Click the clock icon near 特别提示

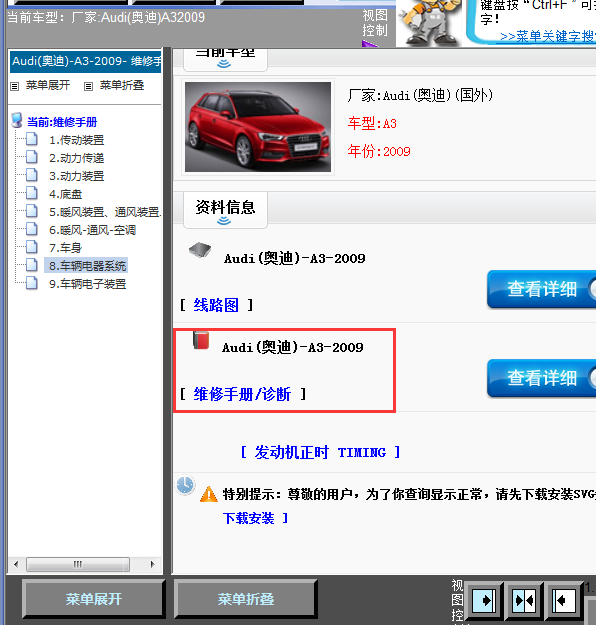[185, 485]
